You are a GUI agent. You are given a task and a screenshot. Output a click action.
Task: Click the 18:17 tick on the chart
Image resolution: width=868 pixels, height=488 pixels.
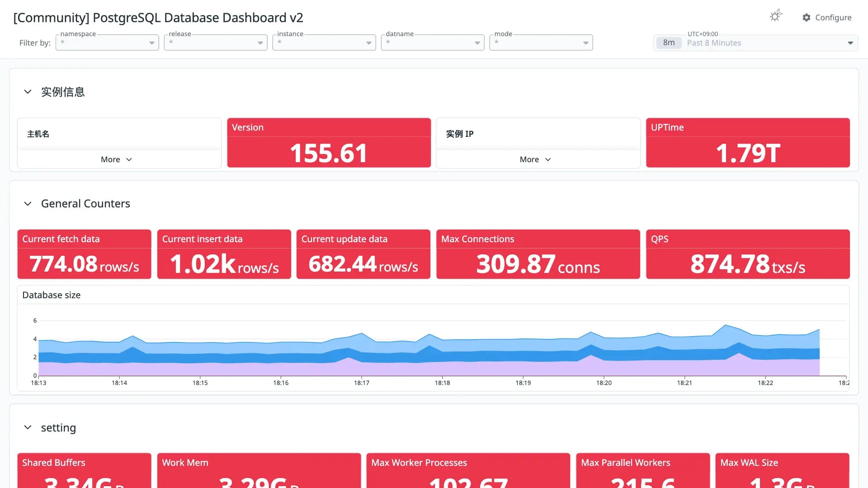coord(362,383)
